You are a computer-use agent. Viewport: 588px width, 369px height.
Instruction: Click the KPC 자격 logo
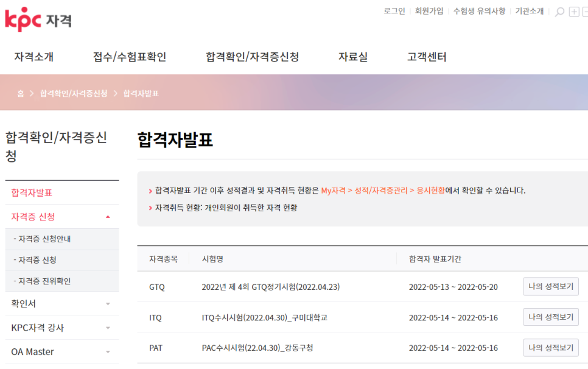pyautogui.click(x=38, y=19)
